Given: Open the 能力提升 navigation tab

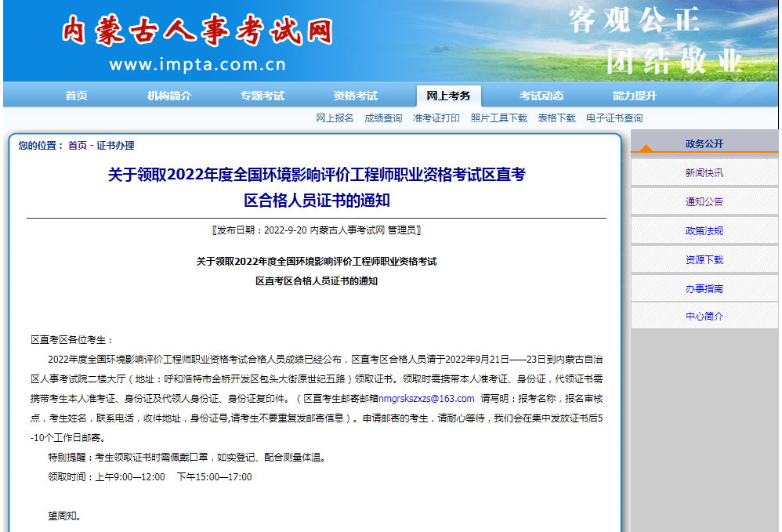Looking at the screenshot, I should pyautogui.click(x=635, y=96).
